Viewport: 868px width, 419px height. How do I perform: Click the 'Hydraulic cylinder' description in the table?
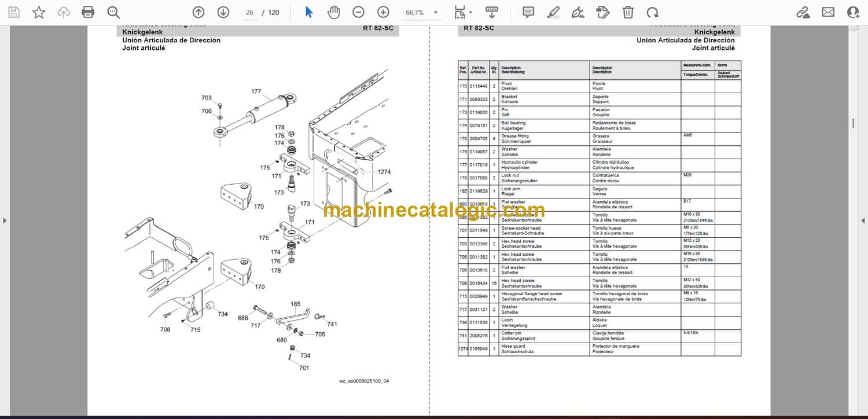pyautogui.click(x=520, y=163)
